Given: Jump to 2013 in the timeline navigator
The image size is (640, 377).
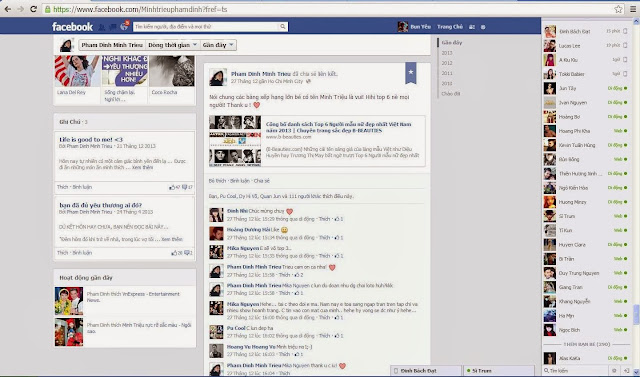Looking at the screenshot, I should point(447,53).
